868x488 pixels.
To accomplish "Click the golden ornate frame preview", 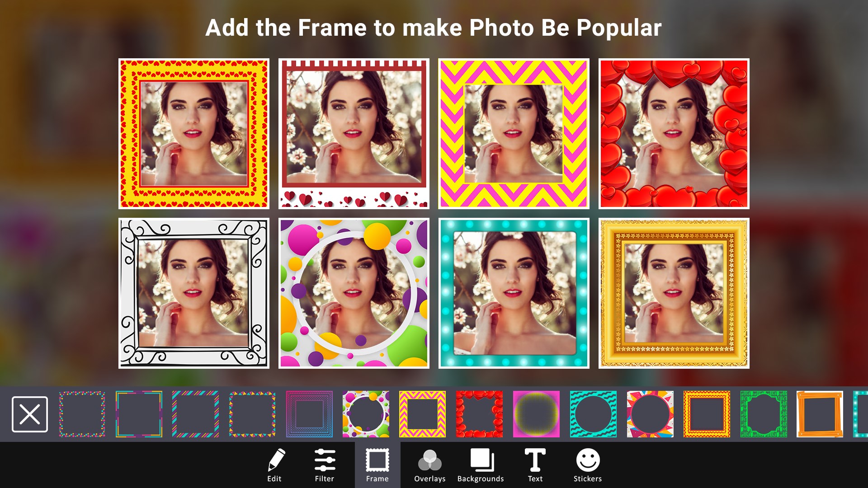I will click(x=674, y=293).
